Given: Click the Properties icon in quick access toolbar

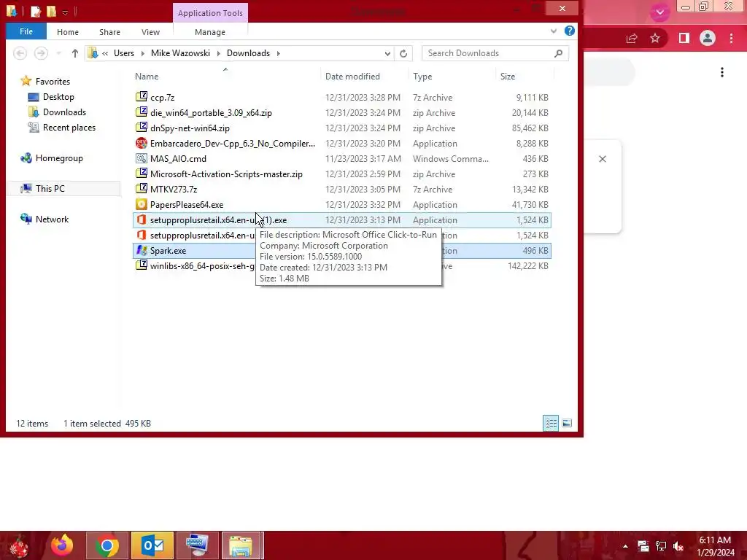Looking at the screenshot, I should (35, 11).
